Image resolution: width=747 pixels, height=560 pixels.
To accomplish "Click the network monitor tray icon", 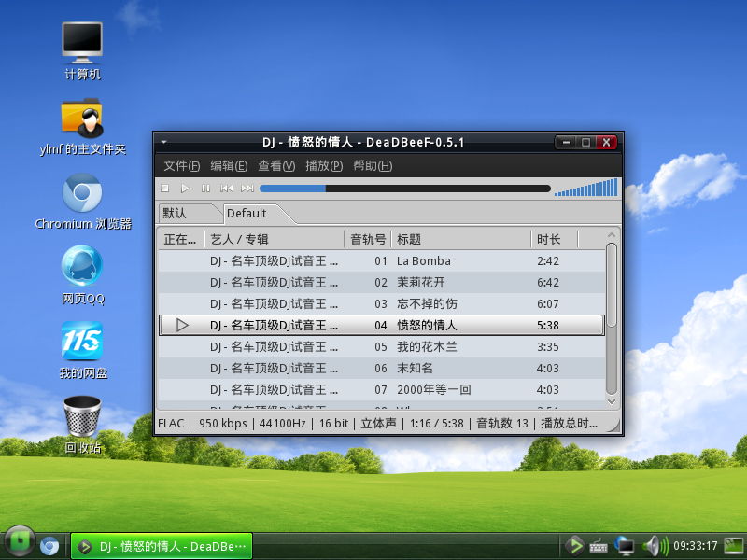I will point(624,545).
